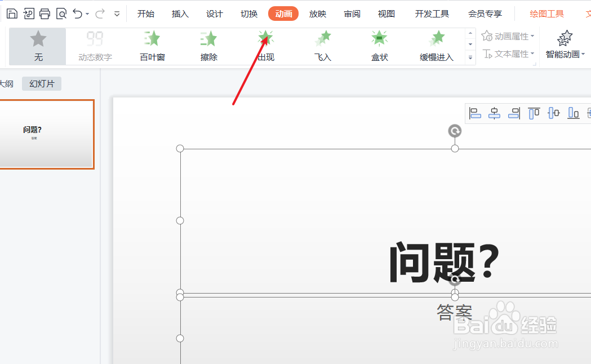Click the Align Center horizontally icon
The height and width of the screenshot is (364, 591).
[x=494, y=113]
